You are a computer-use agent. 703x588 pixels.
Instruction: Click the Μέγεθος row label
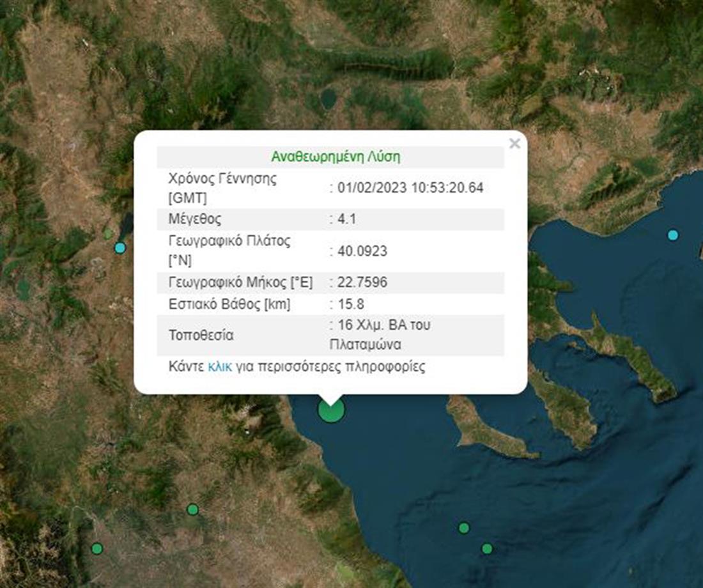tap(194, 219)
